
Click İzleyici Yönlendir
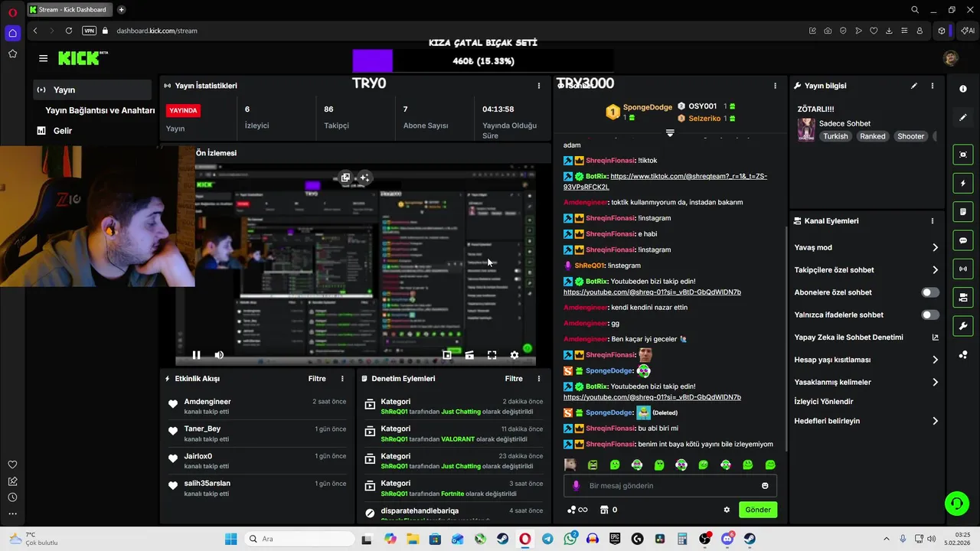pyautogui.click(x=824, y=402)
